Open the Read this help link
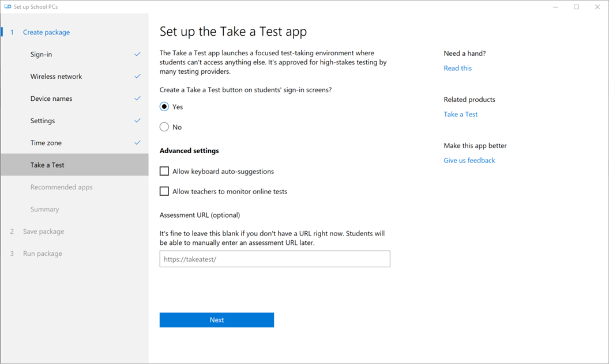Viewport: 609px width, 364px height. coord(457,68)
